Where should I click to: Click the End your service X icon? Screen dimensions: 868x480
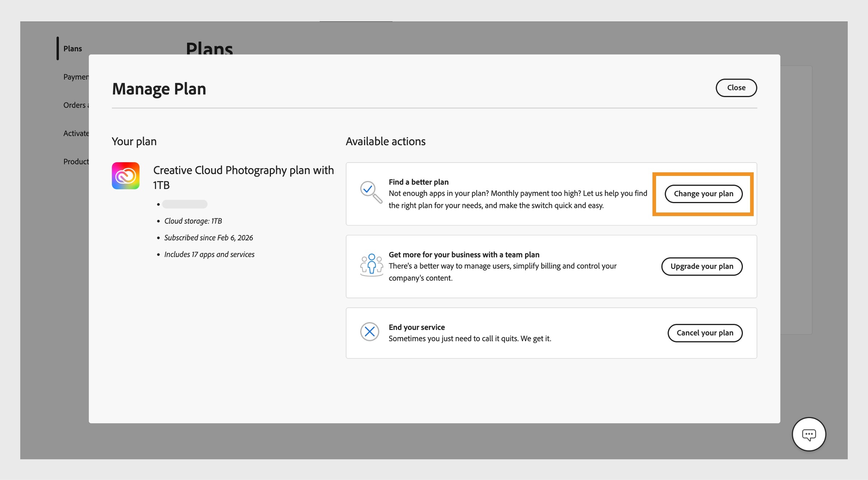(370, 331)
